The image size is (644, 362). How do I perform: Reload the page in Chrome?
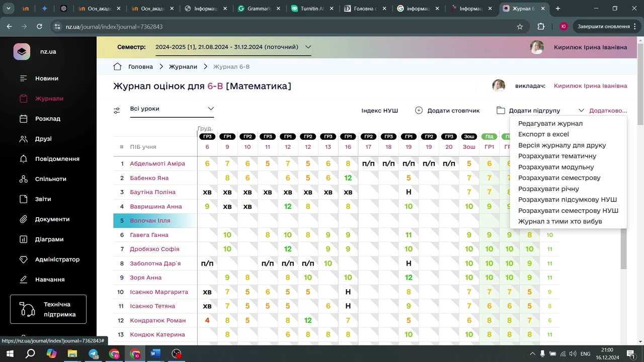point(39,27)
